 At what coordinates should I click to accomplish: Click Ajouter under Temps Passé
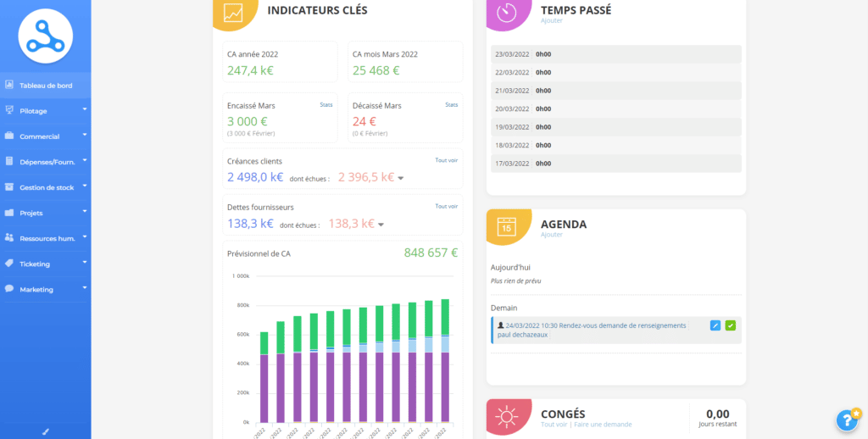(551, 20)
